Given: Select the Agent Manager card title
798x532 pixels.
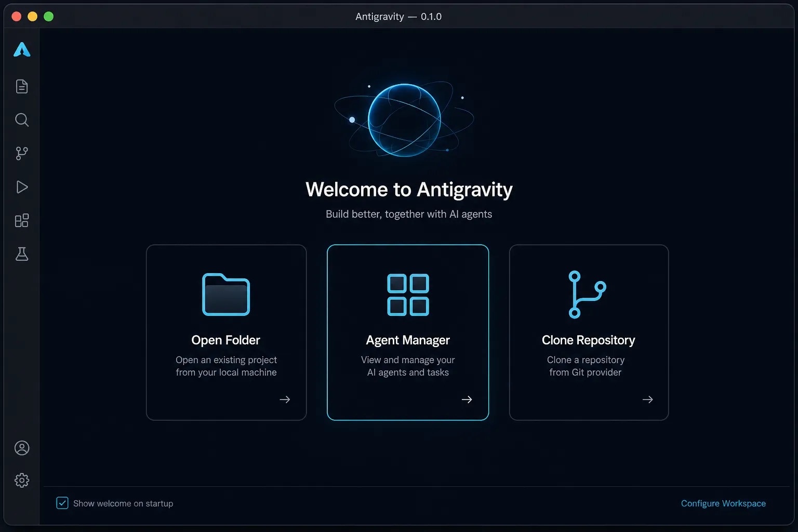Looking at the screenshot, I should [x=408, y=340].
